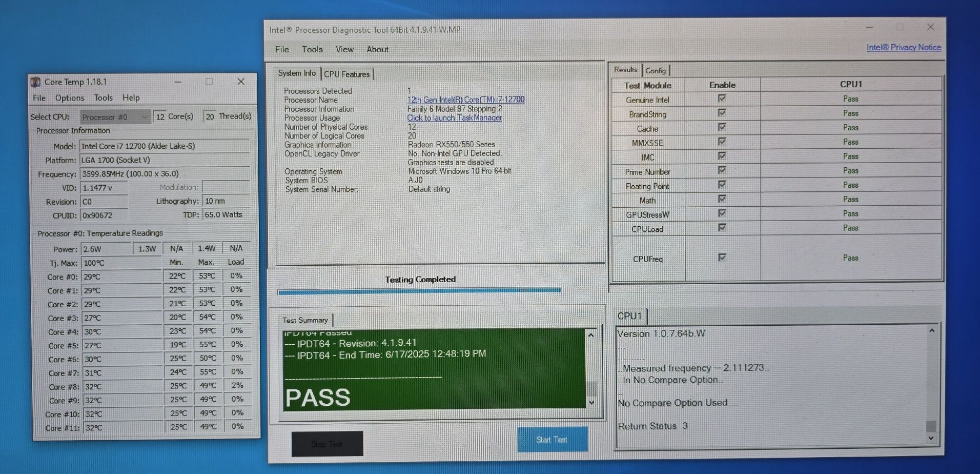Click the CPU1 output scrollbar down arrow
Viewport: 980px width, 474px height.
point(931,439)
